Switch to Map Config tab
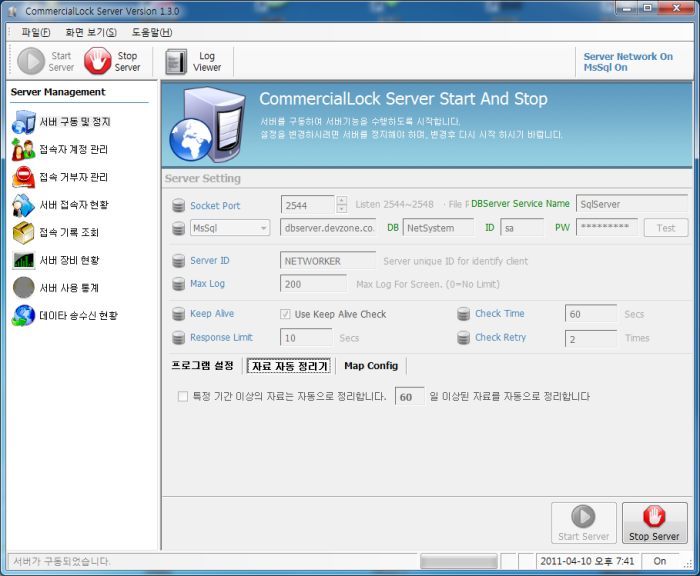 [x=371, y=366]
